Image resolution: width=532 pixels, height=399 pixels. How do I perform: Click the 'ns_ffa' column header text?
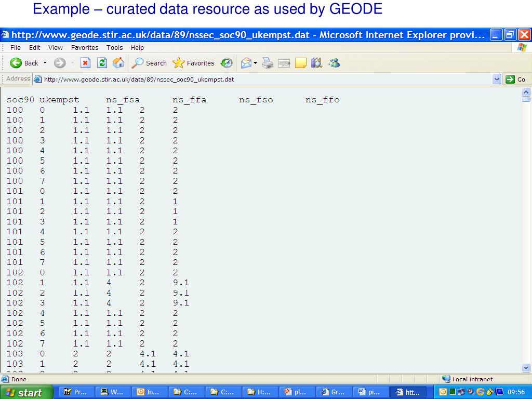coord(189,100)
